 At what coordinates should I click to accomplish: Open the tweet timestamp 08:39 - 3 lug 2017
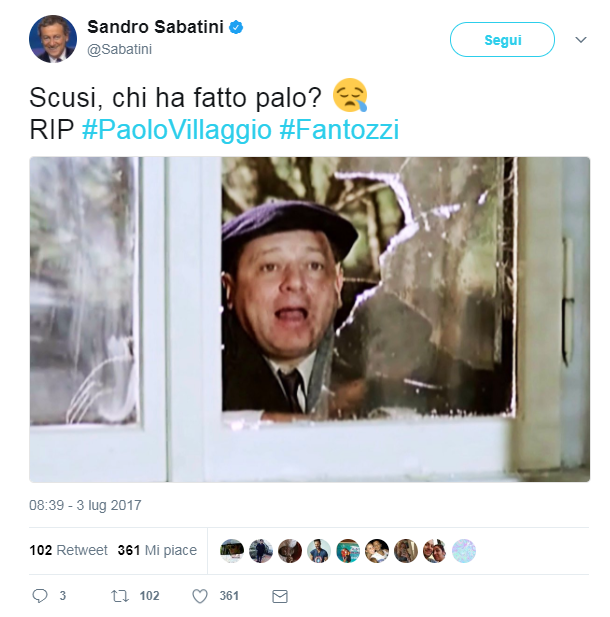click(x=85, y=505)
